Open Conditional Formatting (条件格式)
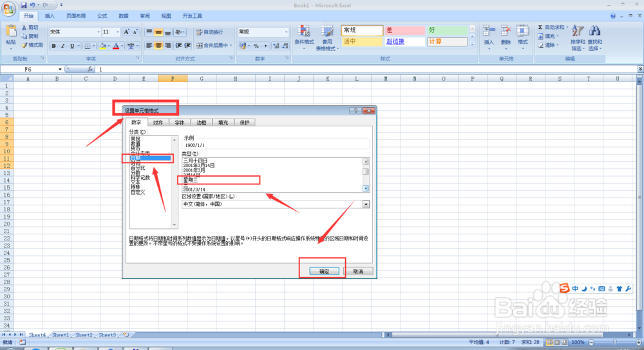Viewport: 644px width, 350px height. pos(304,37)
